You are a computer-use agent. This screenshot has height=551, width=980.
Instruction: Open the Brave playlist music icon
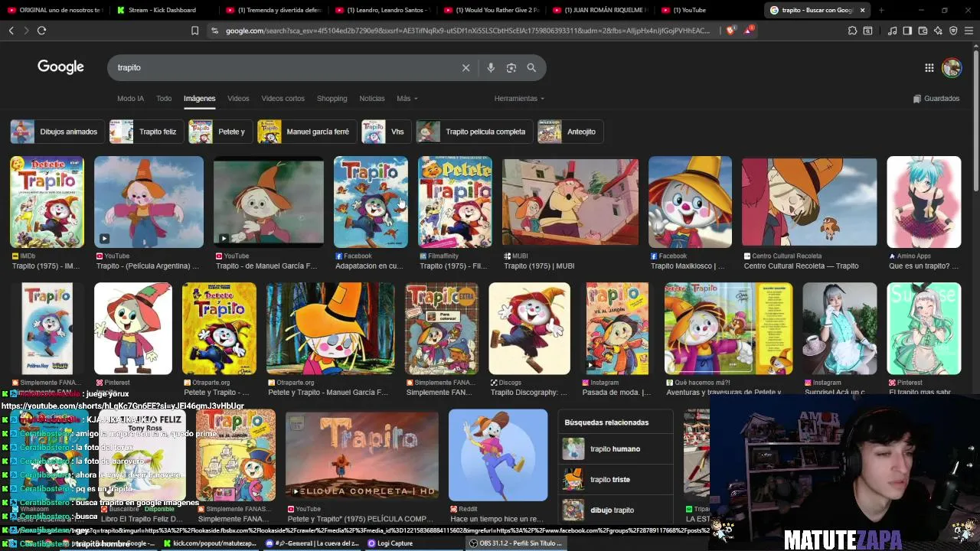[x=892, y=31]
